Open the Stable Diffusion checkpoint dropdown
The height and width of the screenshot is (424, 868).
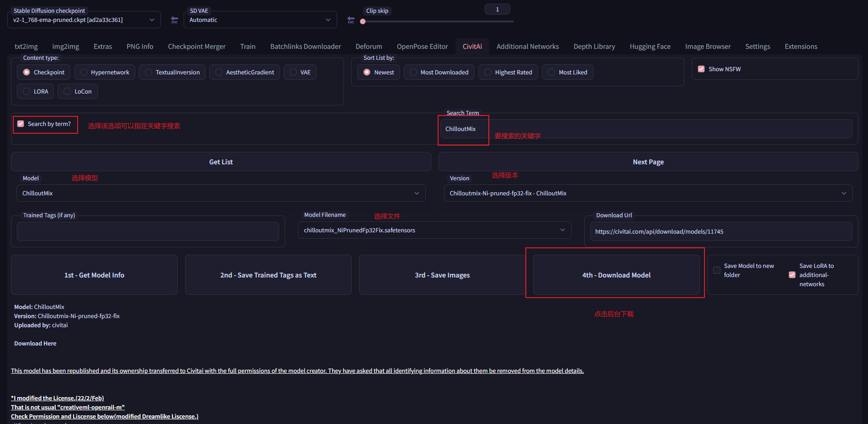[x=84, y=20]
